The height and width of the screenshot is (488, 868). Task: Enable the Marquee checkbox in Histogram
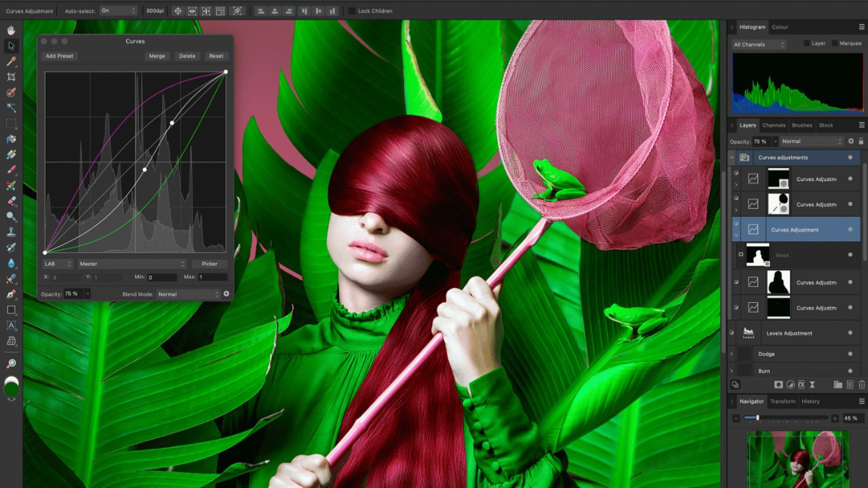click(835, 43)
